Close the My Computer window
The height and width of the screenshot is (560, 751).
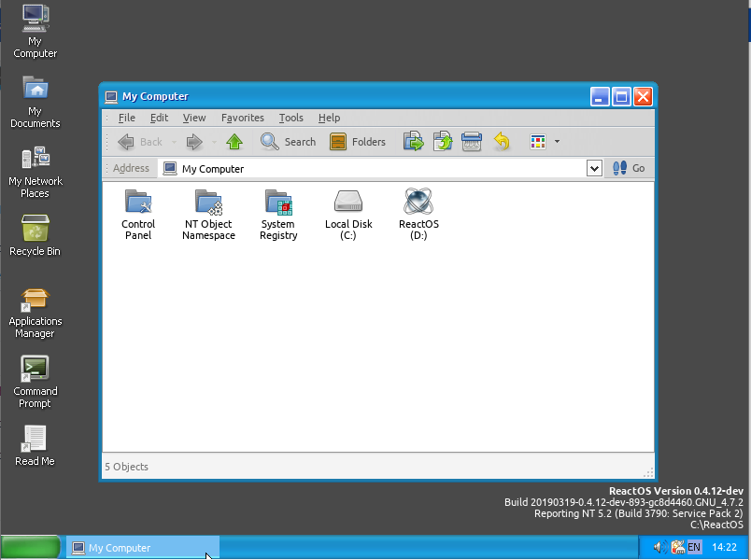pos(643,97)
